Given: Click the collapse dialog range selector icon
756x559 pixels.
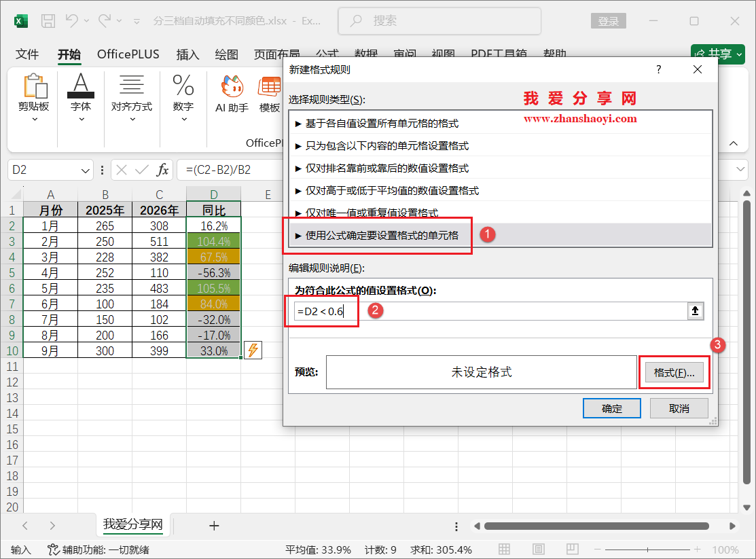Looking at the screenshot, I should pos(696,311).
